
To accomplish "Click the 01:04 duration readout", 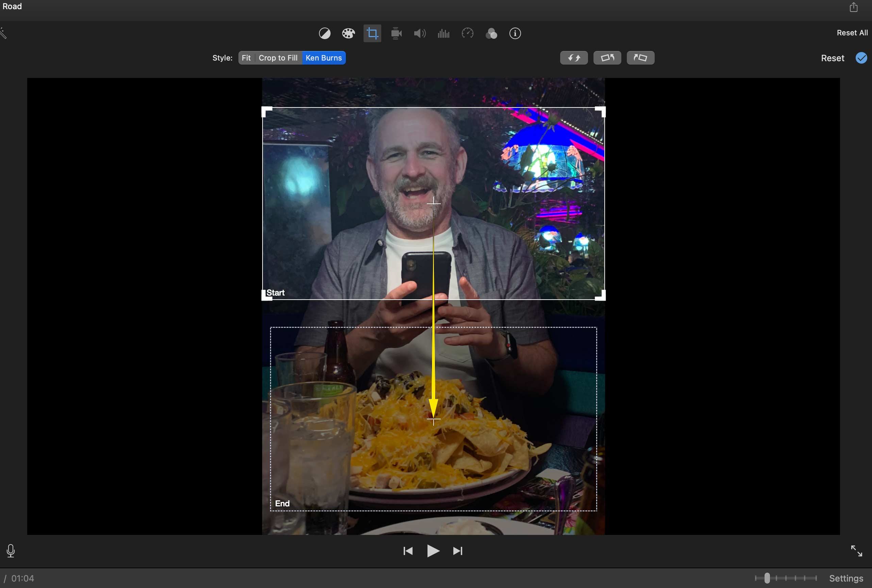I will coord(22,578).
